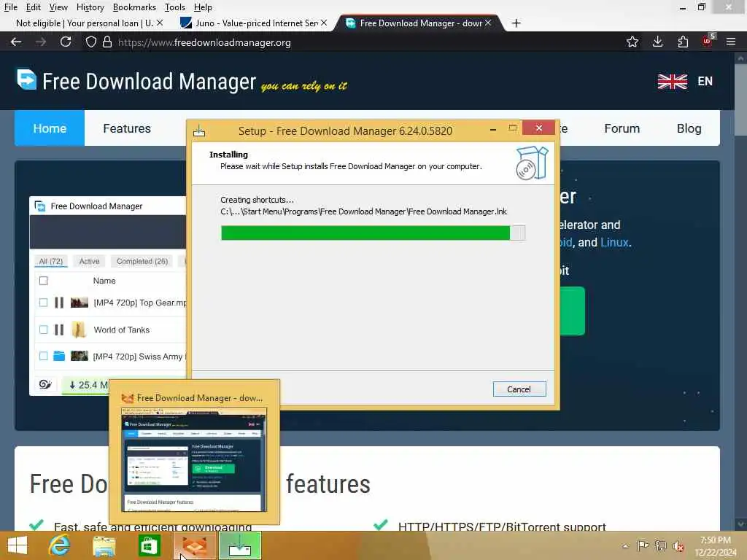This screenshot has height=560, width=747.
Task: Open the Bookmarks menu
Action: 134,7
